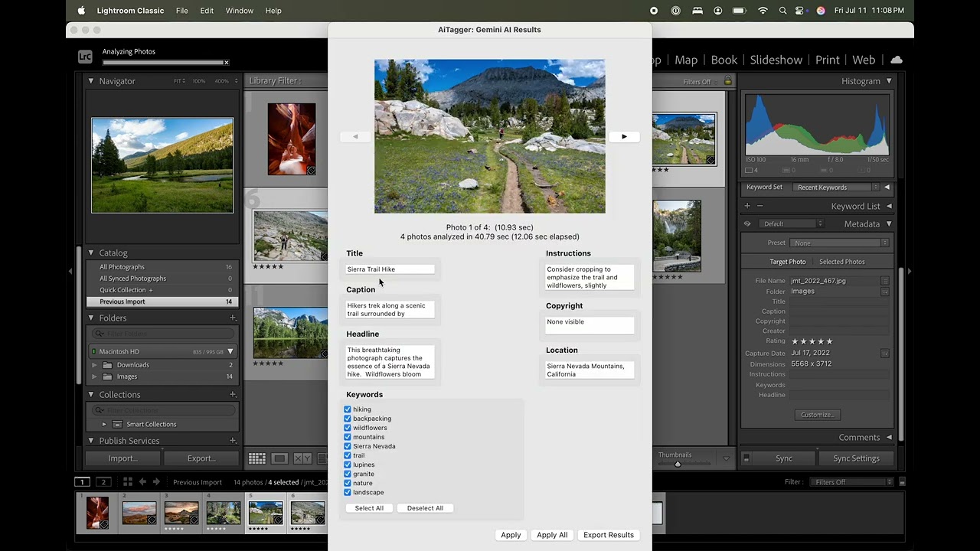Click the Import button
Viewport: 980px width, 551px height.
point(122,458)
